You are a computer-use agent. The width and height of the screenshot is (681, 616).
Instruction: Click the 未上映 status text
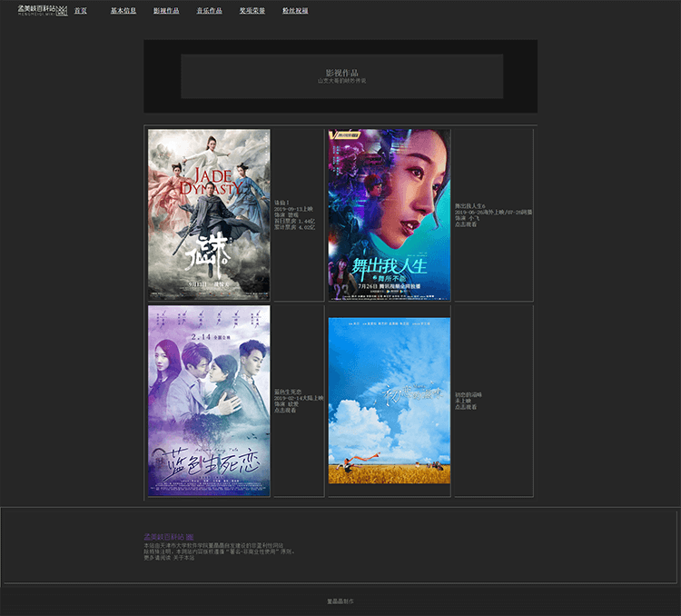click(x=463, y=401)
